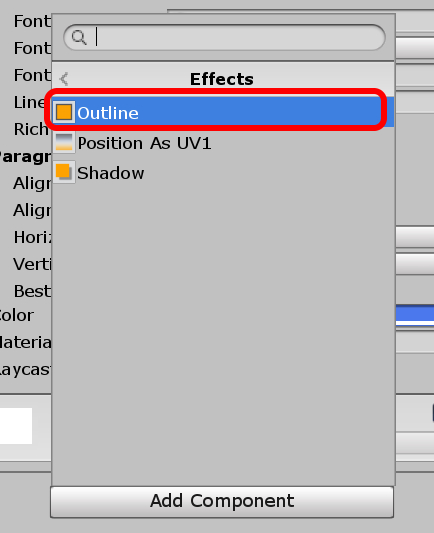The image size is (434, 533).
Task: Click the bold Paragraph section header
Action: click(25, 157)
